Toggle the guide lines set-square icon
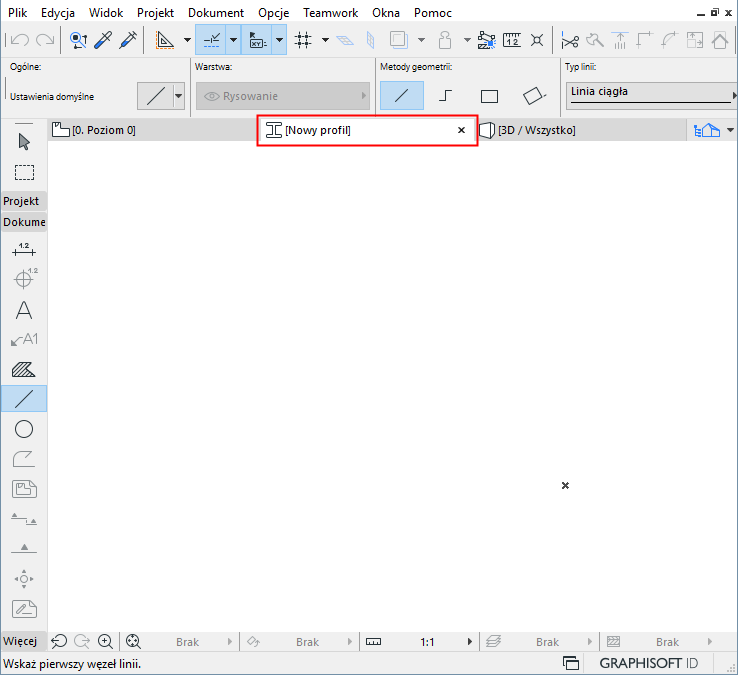 pyautogui.click(x=165, y=40)
